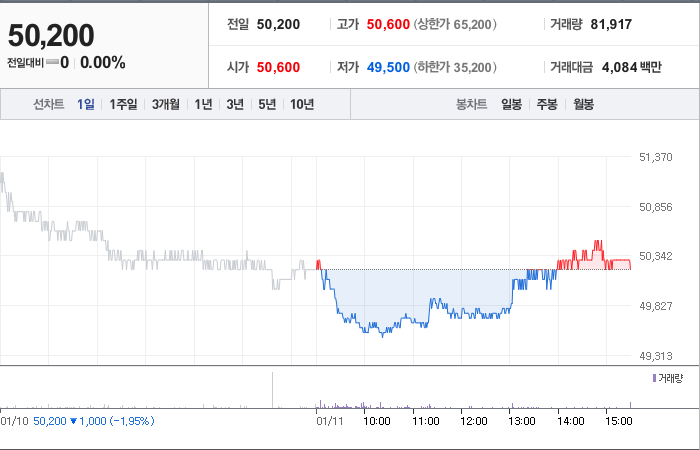Viewport: 700px width, 450px height.
Task: Open the 월봉 candlestick chart
Action: click(x=583, y=104)
